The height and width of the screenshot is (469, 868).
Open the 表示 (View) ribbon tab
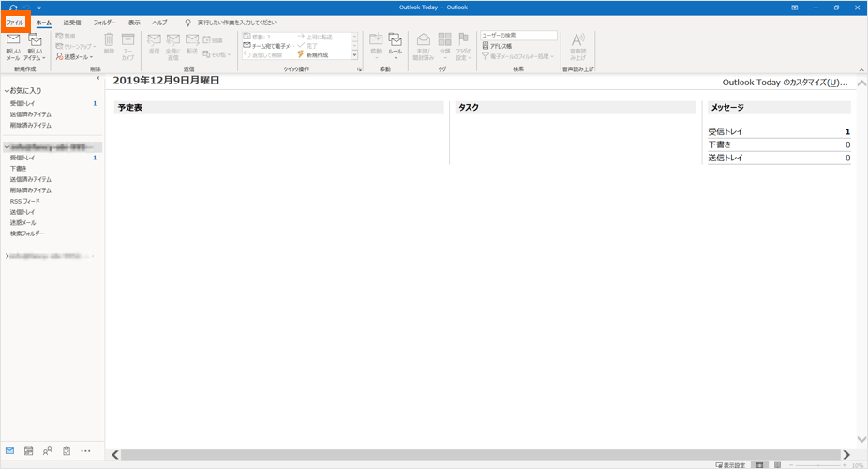point(134,22)
